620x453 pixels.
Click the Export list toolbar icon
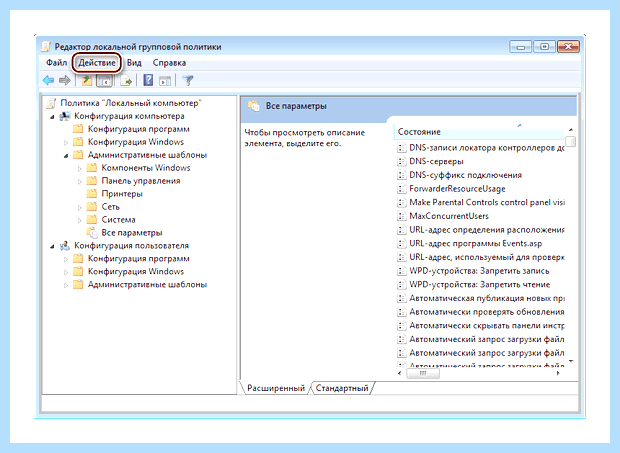click(x=126, y=81)
